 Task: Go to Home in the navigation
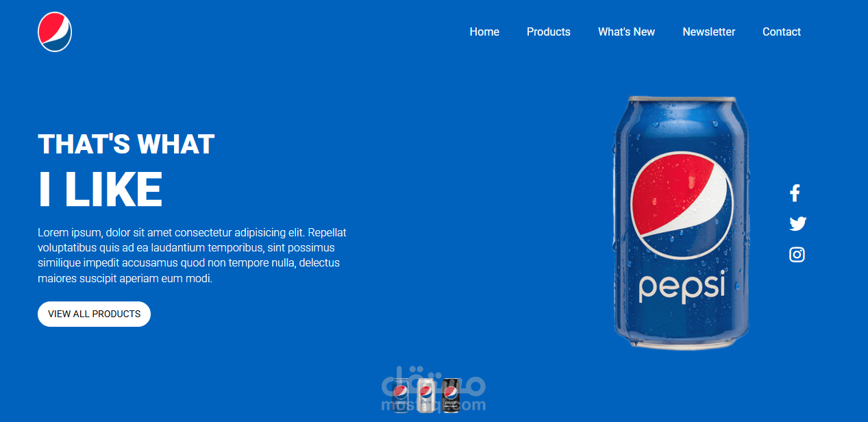484,32
